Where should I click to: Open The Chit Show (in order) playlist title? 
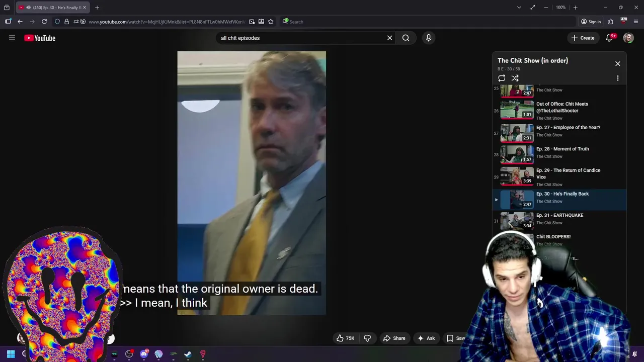[x=533, y=60]
